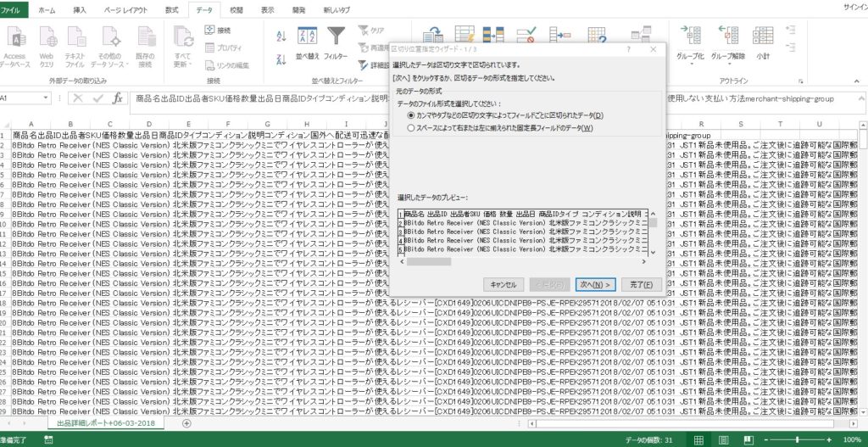The height and width of the screenshot is (447, 868).
Task: Click the Connections (接続) icon
Action: click(x=218, y=31)
